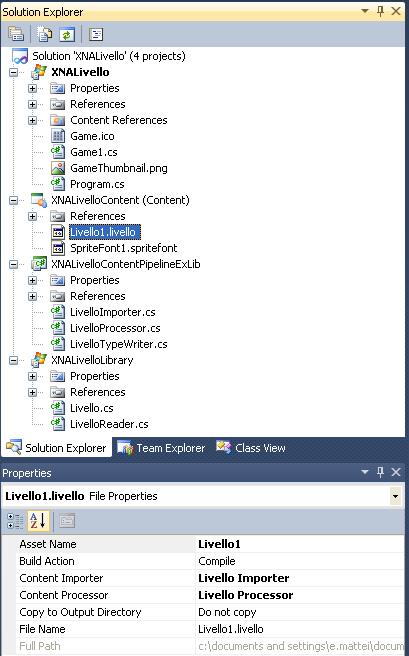Select the GameThumbnail.png file
Viewport: 409px width, 656px height.
click(x=119, y=168)
